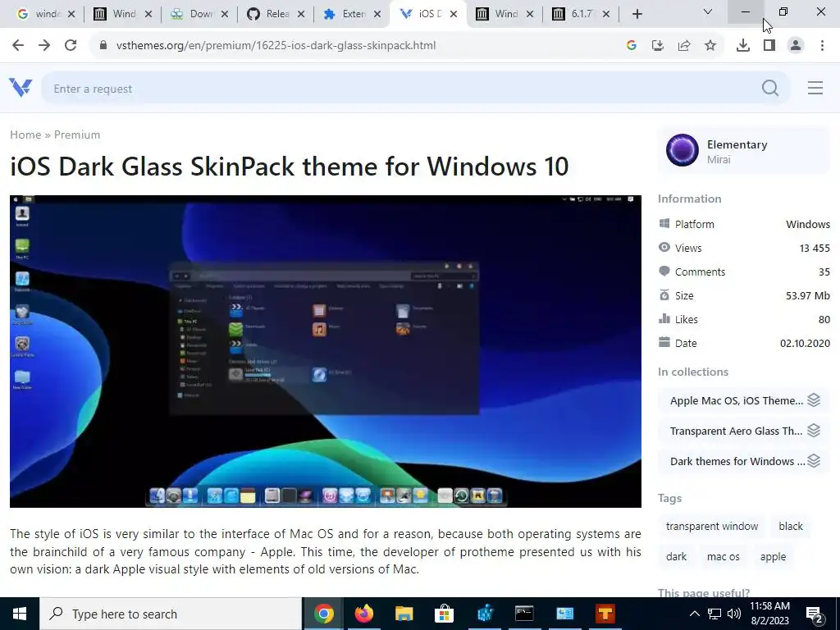840x630 pixels.
Task: Click the search magnifier icon
Action: [x=769, y=88]
